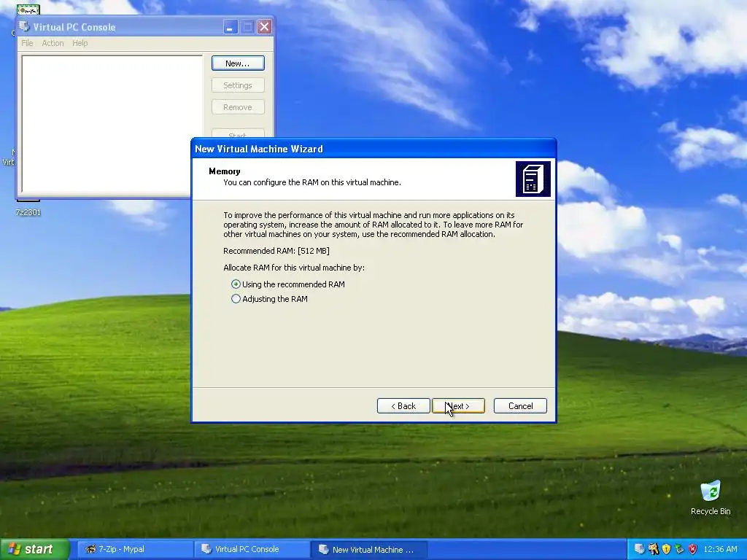This screenshot has height=560, width=747.
Task: Click red security alert shield tray icon
Action: pos(693,549)
